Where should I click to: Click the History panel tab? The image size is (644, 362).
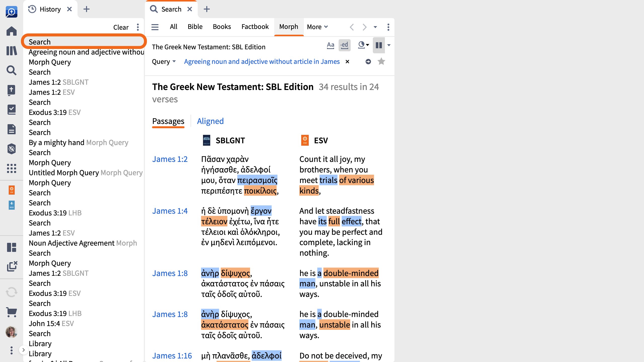coord(50,9)
